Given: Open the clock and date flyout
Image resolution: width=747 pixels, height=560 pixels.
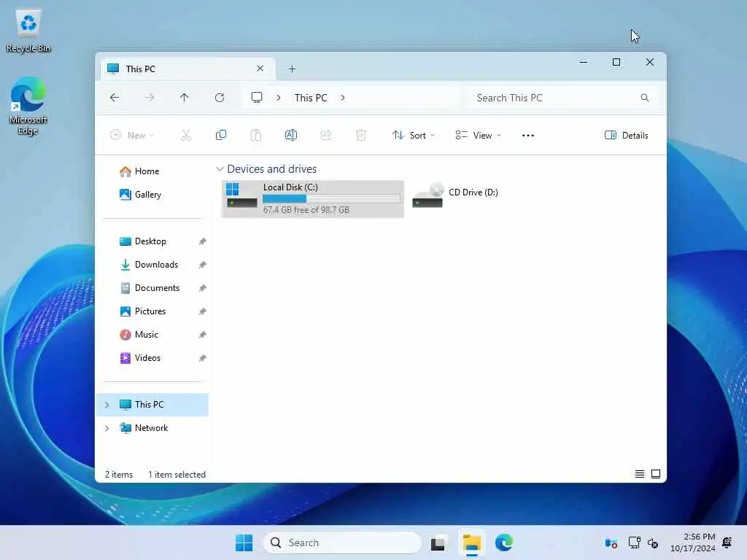Looking at the screenshot, I should [x=693, y=542].
